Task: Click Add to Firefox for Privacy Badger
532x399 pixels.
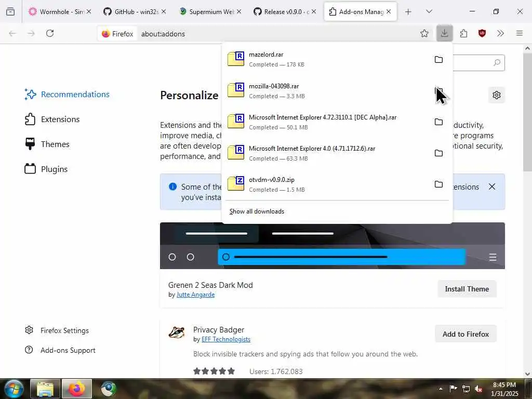Action: pos(465,334)
